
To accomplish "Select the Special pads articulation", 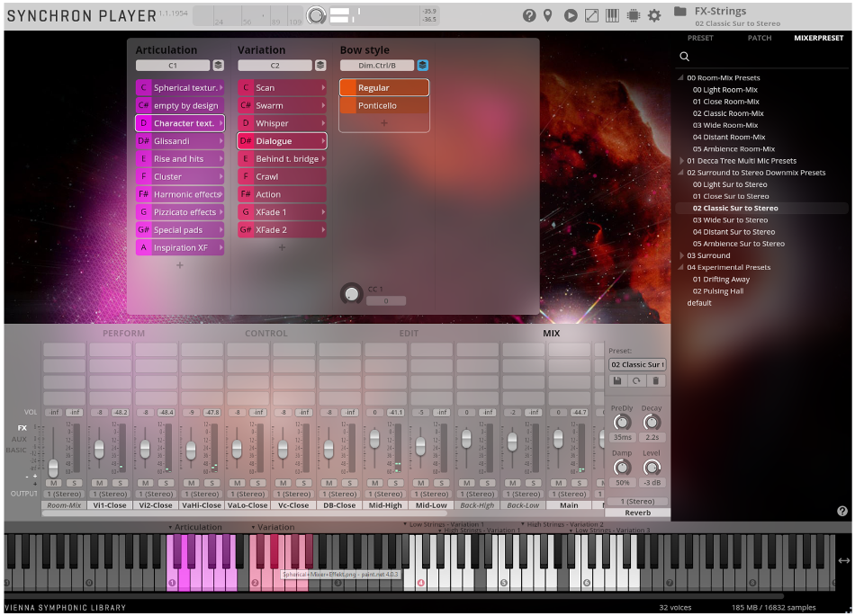I will (180, 230).
